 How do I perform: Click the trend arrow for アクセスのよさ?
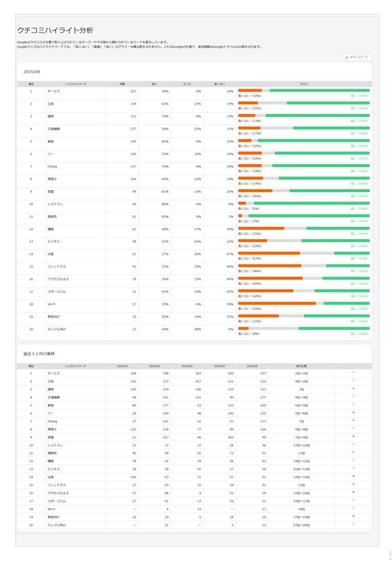tap(353, 492)
